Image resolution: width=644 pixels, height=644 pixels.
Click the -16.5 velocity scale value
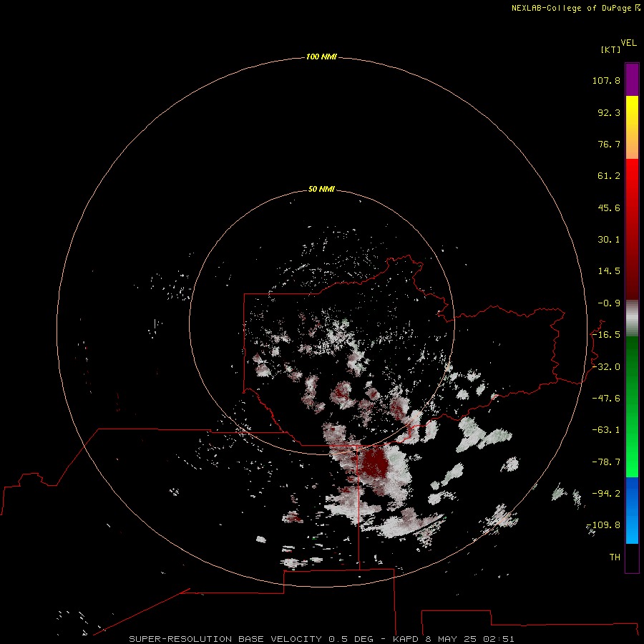[606, 335]
